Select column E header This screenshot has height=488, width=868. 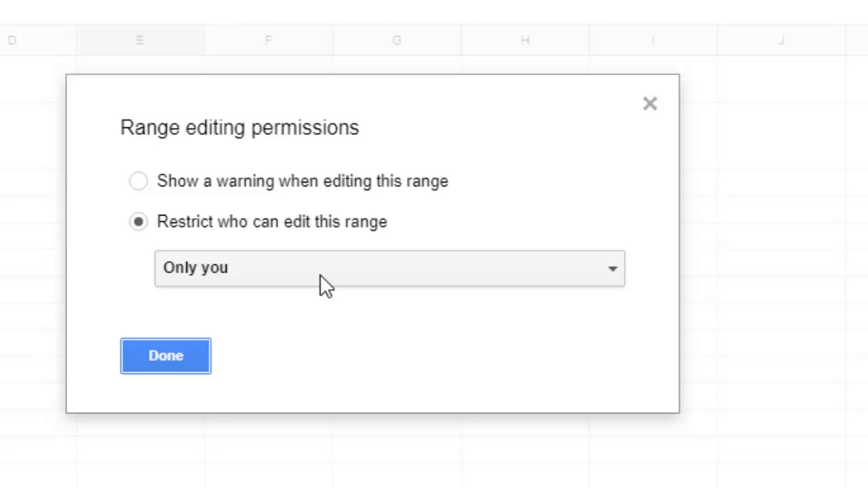[140, 41]
